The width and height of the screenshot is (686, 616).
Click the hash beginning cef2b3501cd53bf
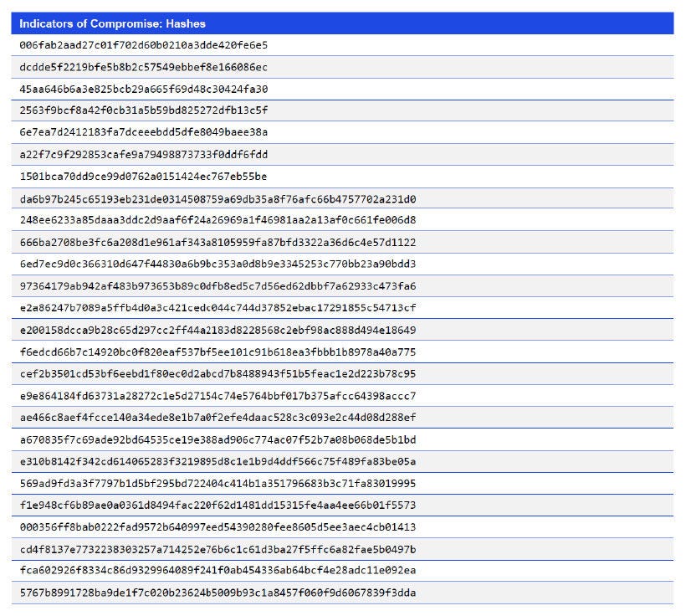pos(209,374)
